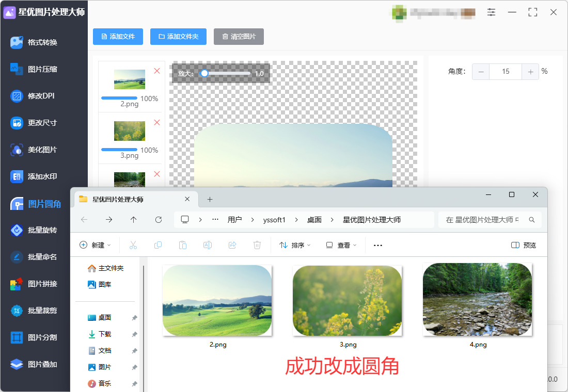The width and height of the screenshot is (568, 392).
Task: Select the 3.png thumbnail in the app list
Action: click(130, 130)
